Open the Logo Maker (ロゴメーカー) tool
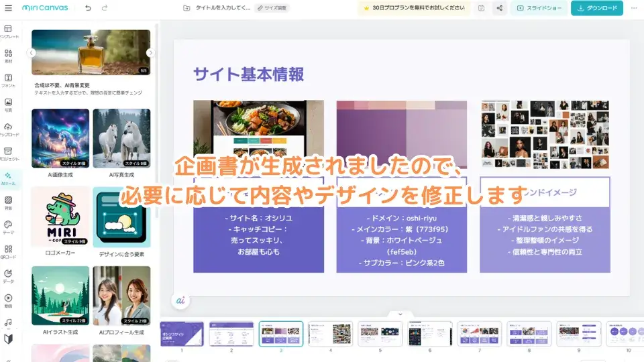Screen dimensions: 644x362 point(60,217)
